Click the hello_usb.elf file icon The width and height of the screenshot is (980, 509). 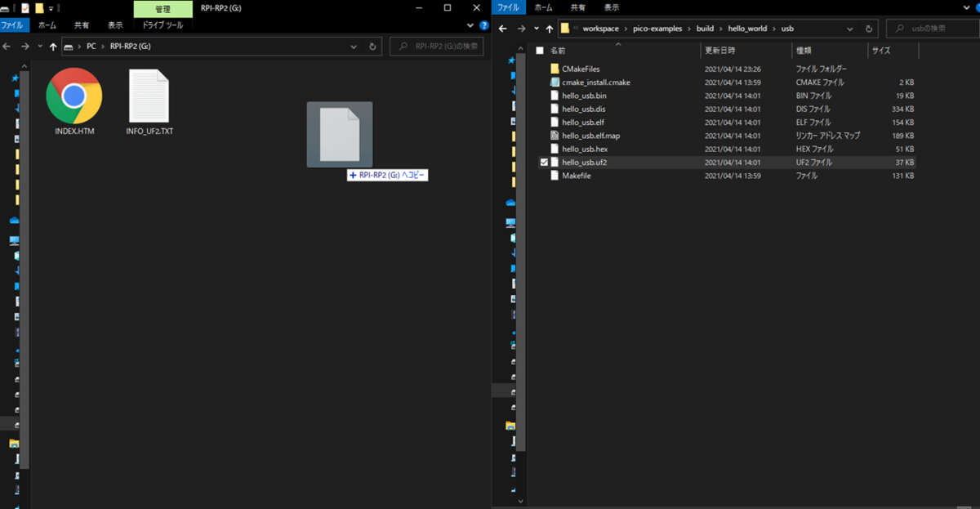[555, 123]
